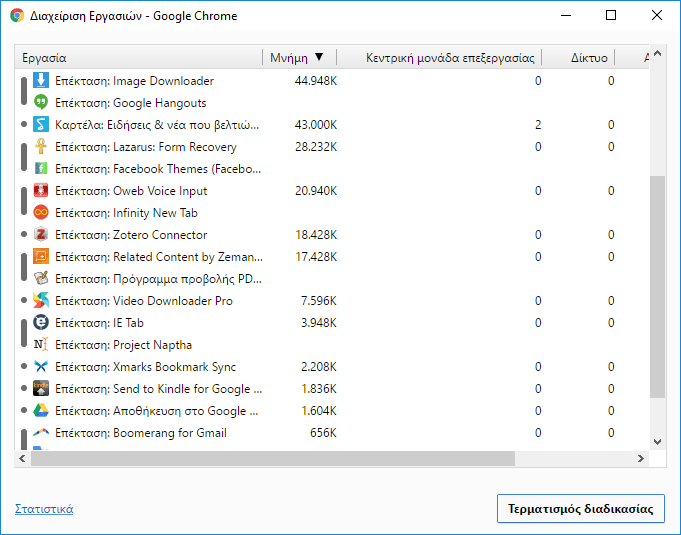Click the horizontal scrollbar thumb
This screenshot has height=535, width=681.
tap(273, 458)
